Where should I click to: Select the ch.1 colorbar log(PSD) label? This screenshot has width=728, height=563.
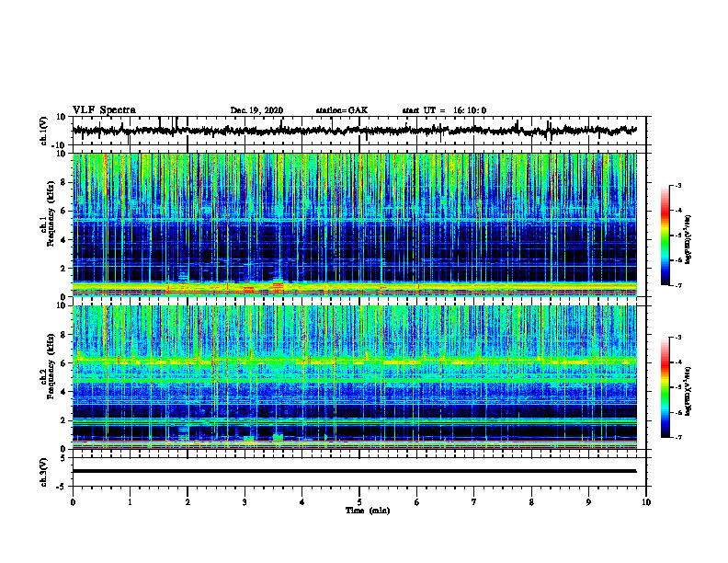click(688, 240)
